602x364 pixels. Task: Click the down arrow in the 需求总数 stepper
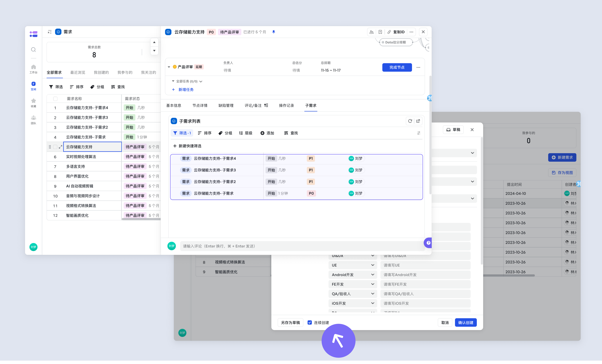pos(154,51)
